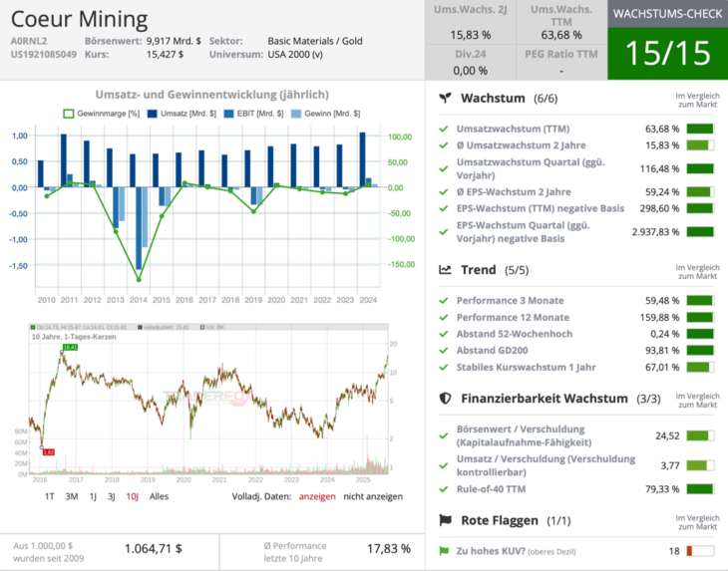Click the checkmark next to Rule-of-40 TTM
This screenshot has width=728, height=571.
[444, 489]
